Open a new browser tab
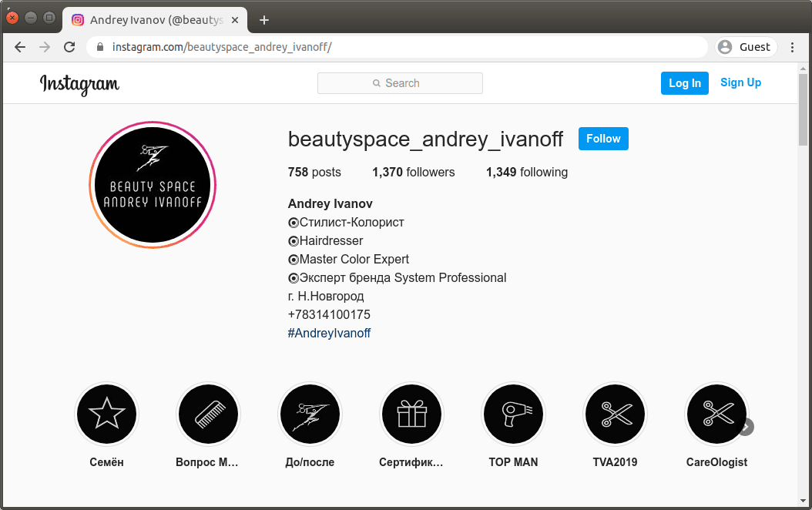 (264, 20)
